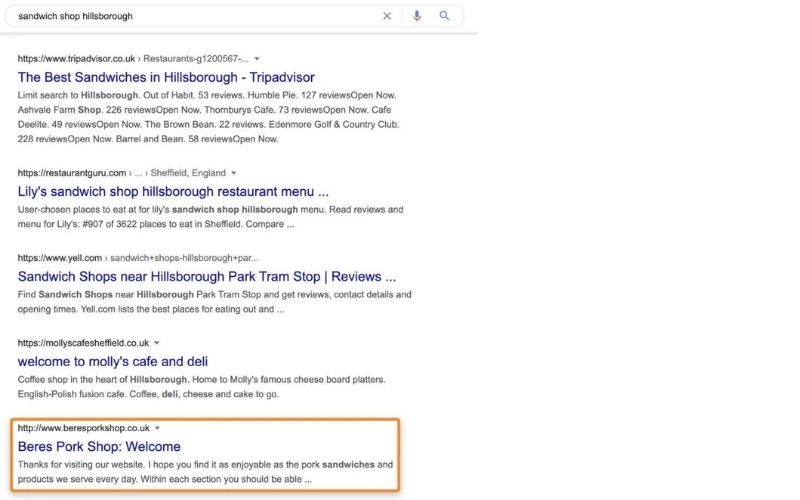
Task: Click the https://mollyscafesheffield.co.uk URL text
Action: coord(83,343)
